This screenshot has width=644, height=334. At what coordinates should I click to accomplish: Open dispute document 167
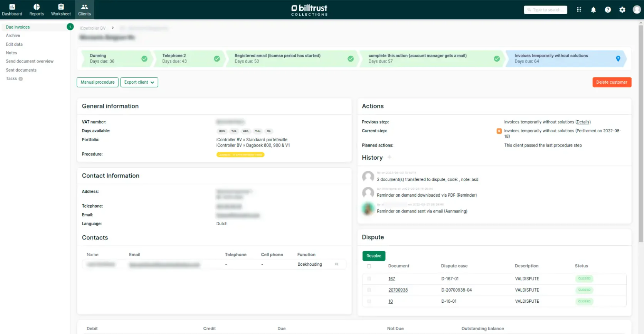click(392, 279)
